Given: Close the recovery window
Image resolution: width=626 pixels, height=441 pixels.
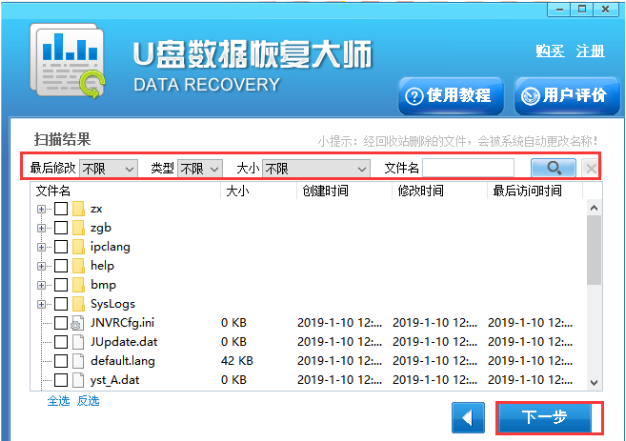Looking at the screenshot, I should 605,9.
